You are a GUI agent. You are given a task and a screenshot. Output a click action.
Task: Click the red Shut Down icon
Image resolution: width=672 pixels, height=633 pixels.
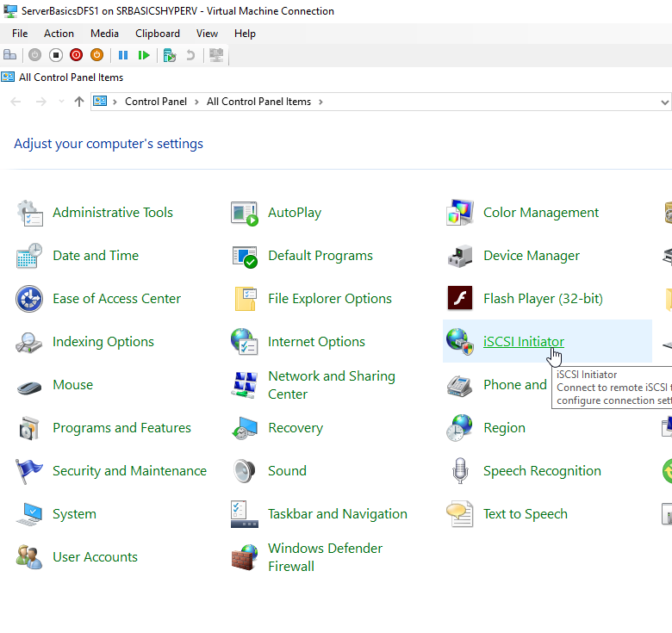point(77,55)
